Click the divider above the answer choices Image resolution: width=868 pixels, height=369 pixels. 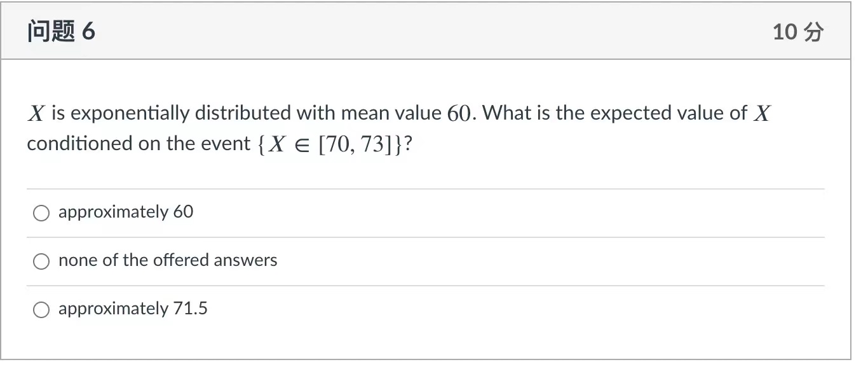point(426,187)
